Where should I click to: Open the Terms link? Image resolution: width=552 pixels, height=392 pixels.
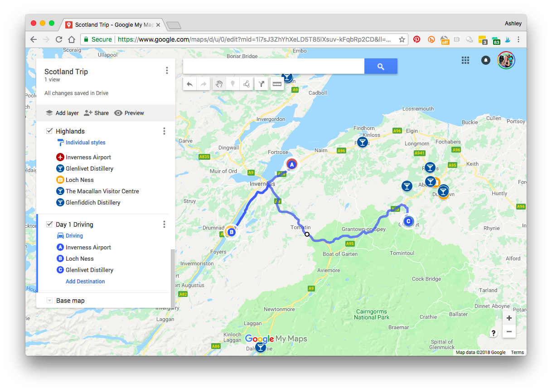pos(517,352)
